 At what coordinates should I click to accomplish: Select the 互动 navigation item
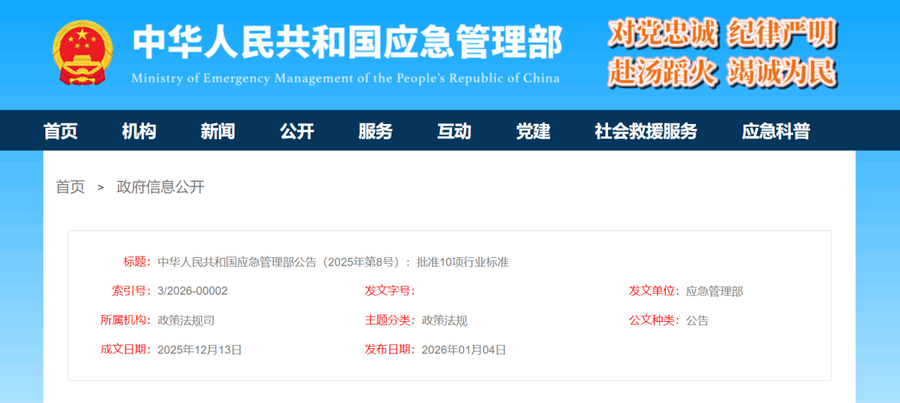[454, 131]
